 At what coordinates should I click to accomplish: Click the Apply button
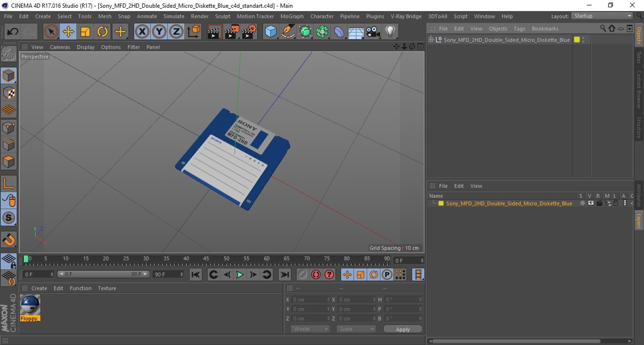pyautogui.click(x=403, y=329)
